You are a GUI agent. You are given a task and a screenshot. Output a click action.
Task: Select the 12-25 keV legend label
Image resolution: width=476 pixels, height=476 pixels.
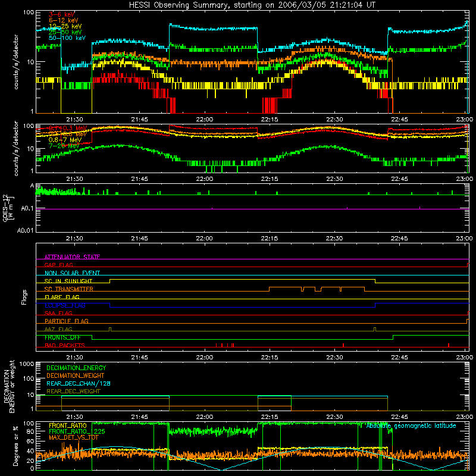65,26
